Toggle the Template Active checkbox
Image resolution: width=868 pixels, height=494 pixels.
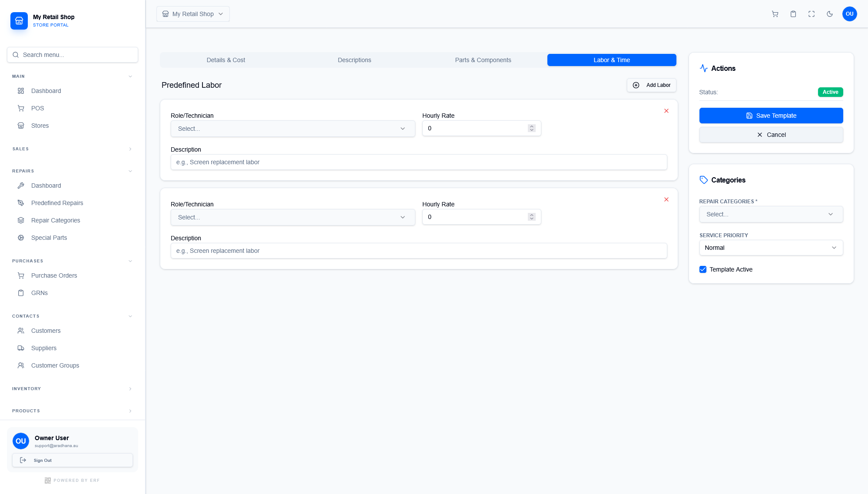click(703, 269)
